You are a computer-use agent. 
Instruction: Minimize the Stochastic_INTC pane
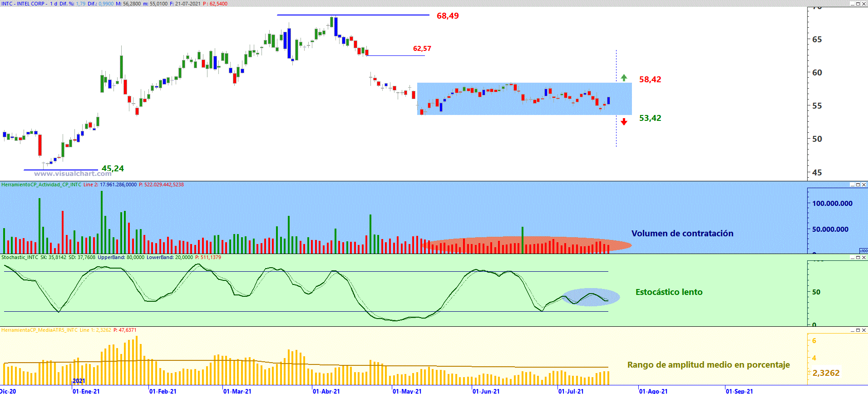[852, 257]
